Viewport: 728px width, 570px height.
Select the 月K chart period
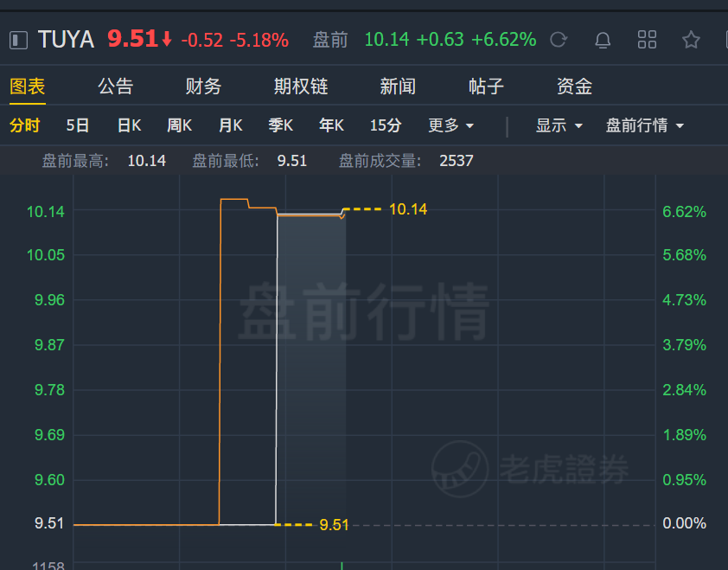(230, 125)
